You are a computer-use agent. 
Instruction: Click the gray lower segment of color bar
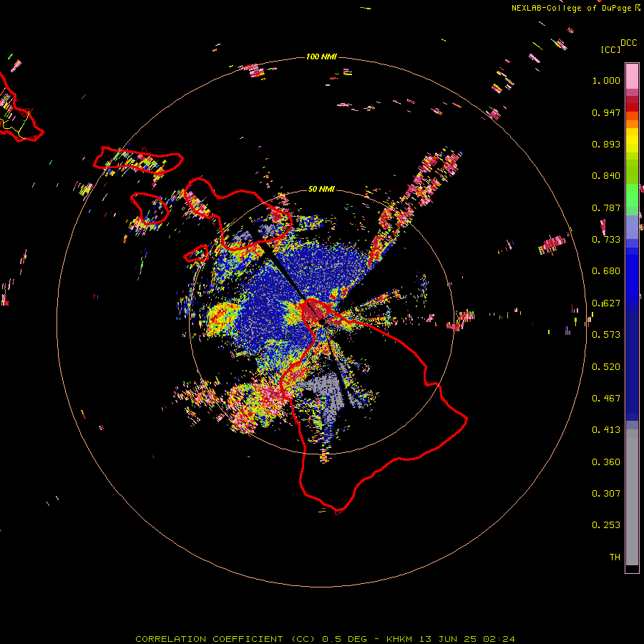coord(632,497)
